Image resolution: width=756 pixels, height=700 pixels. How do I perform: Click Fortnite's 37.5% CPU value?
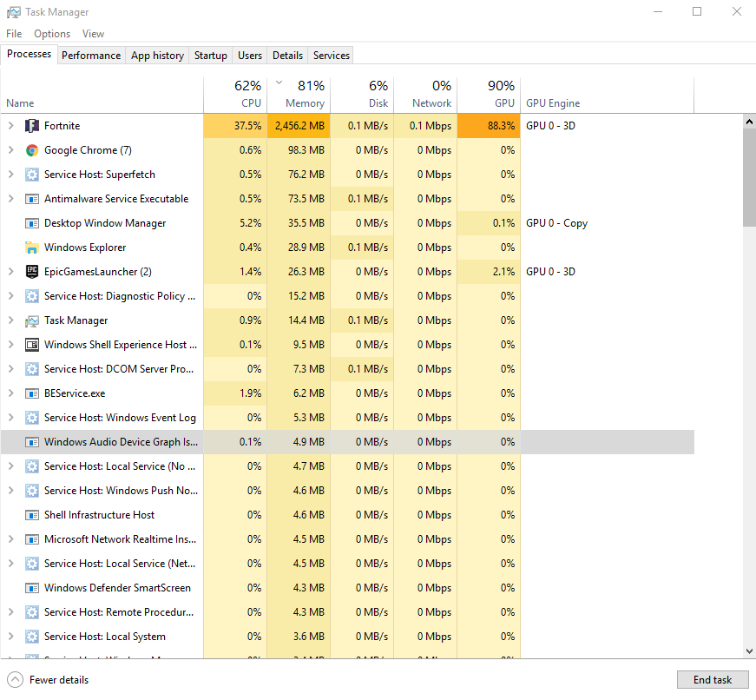click(x=248, y=126)
